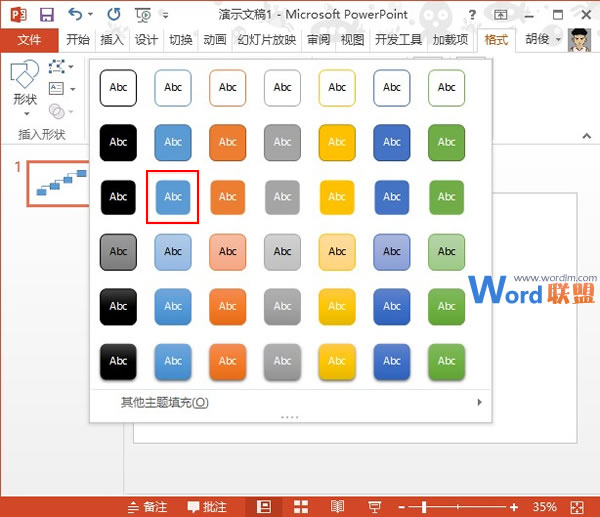Open the 开发工具 ribbon tab

tap(398, 40)
